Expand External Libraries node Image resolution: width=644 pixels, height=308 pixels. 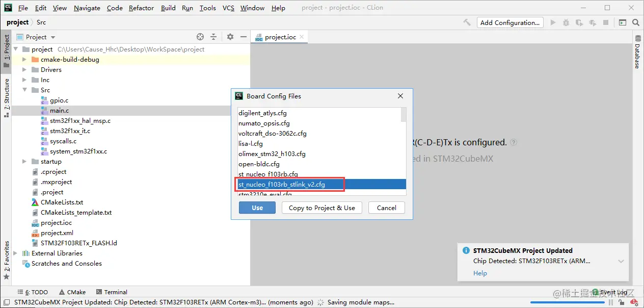click(15, 253)
